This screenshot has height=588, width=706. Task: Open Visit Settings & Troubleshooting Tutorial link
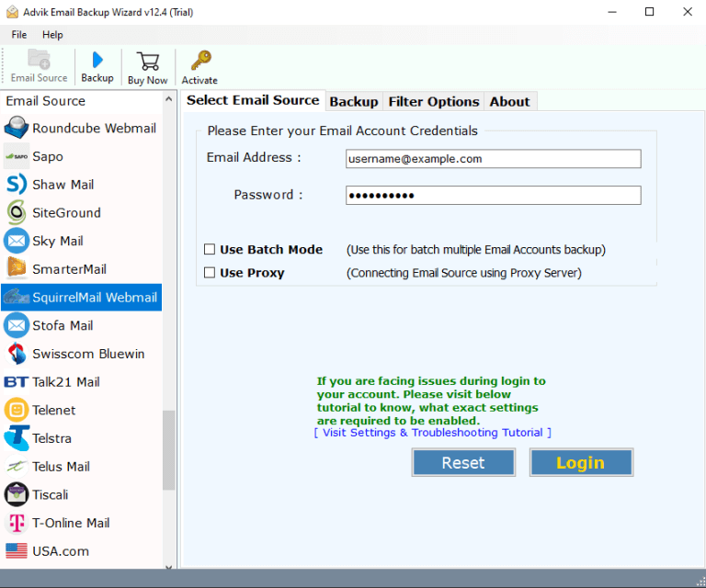click(432, 433)
